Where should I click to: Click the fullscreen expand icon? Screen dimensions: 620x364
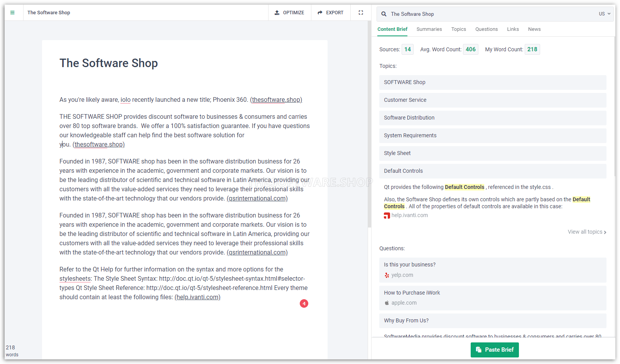pos(361,13)
